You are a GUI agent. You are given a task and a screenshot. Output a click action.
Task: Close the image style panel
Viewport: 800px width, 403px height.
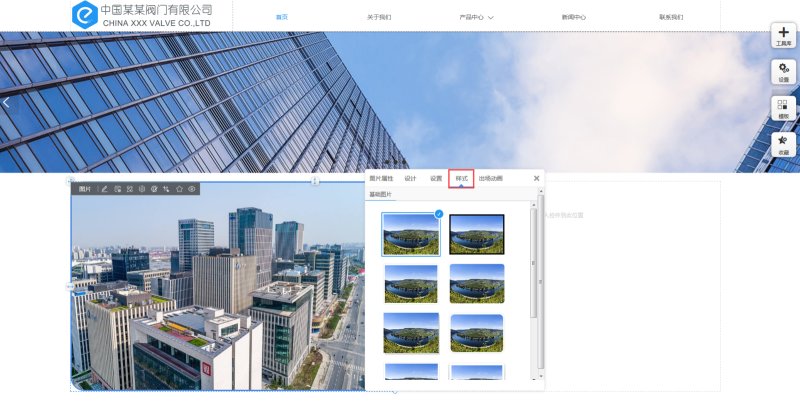click(x=536, y=178)
